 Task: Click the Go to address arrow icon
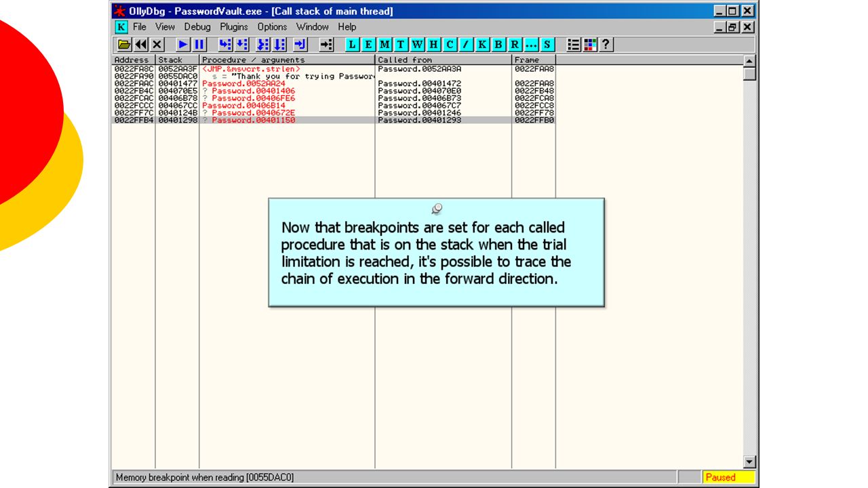tap(326, 45)
